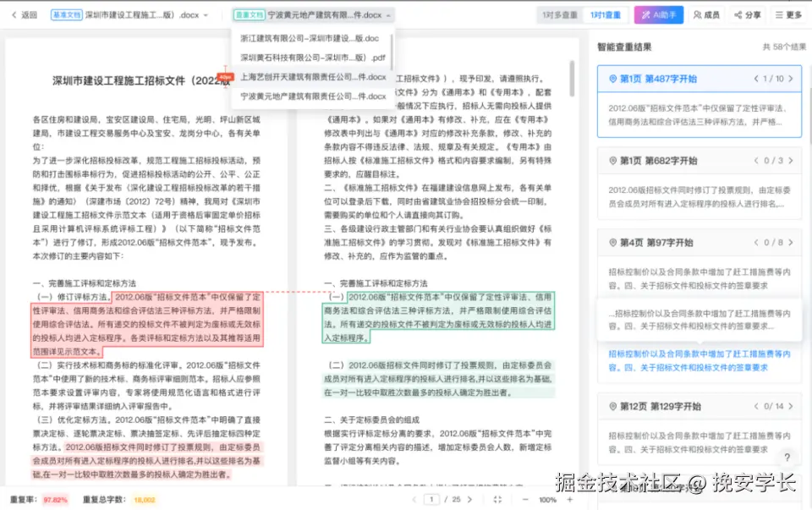Next match arrow in 0/3 card
Image resolution: width=812 pixels, height=510 pixels.
pyautogui.click(x=791, y=161)
